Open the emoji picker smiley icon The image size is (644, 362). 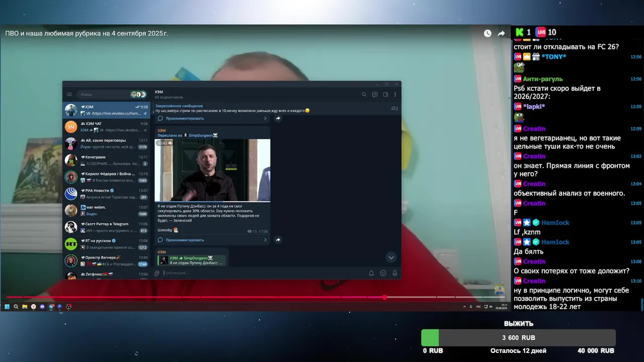click(x=383, y=273)
